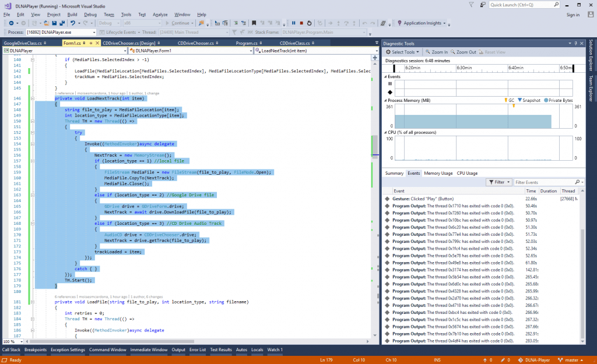Open the Select Tools dropdown
Screen dimensions: 597x364
coord(403,52)
